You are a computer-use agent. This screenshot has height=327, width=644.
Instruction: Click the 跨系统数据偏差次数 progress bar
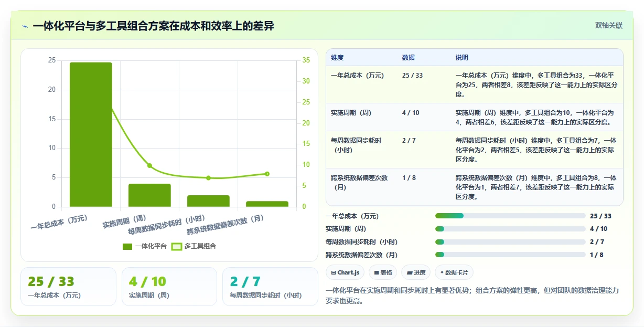pos(510,255)
